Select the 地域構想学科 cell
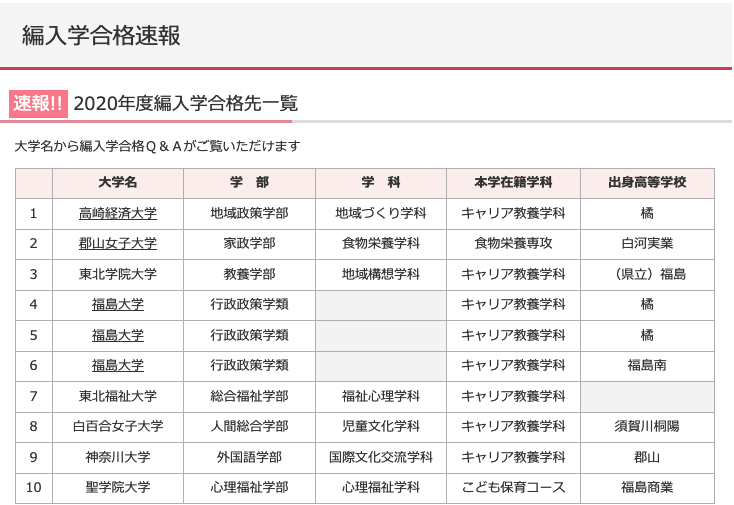Image resolution: width=734 pixels, height=505 pixels. pos(381,274)
